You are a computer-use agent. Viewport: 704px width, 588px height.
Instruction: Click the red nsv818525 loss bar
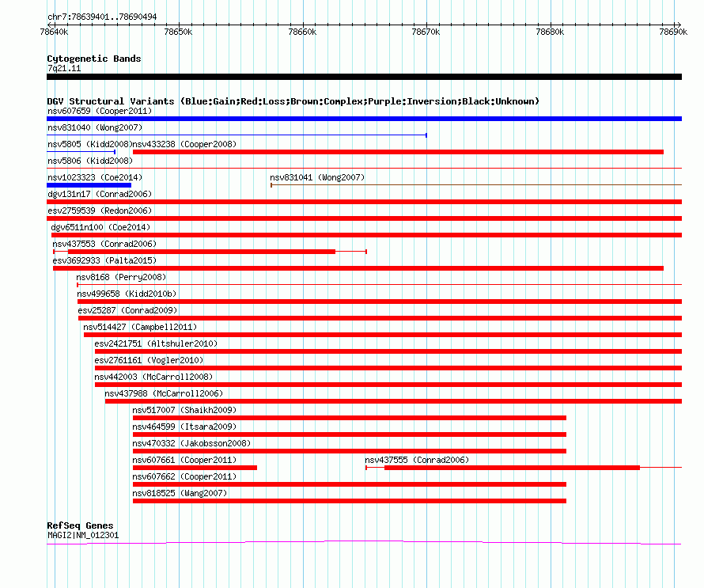tap(350, 501)
